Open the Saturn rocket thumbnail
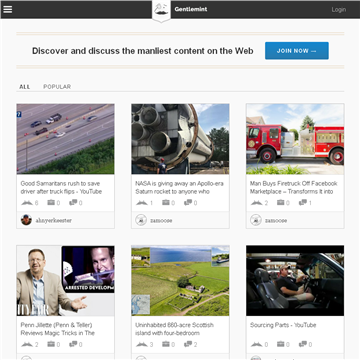Image resolution: width=360 pixels, height=360 pixels. pos(180,139)
